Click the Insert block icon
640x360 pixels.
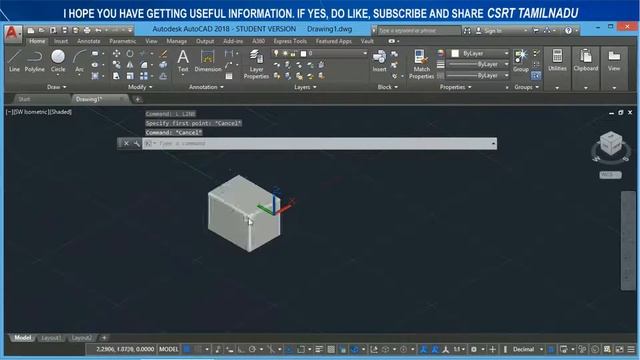tap(379, 61)
